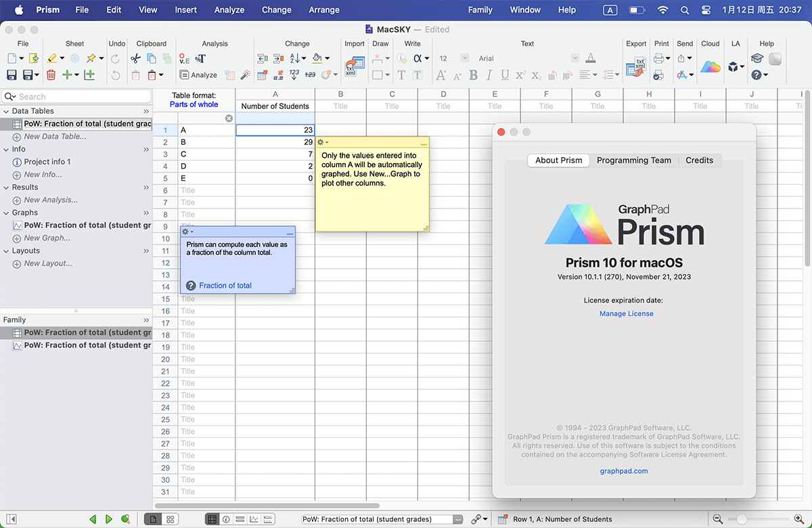Click the Manage License link

pos(627,313)
